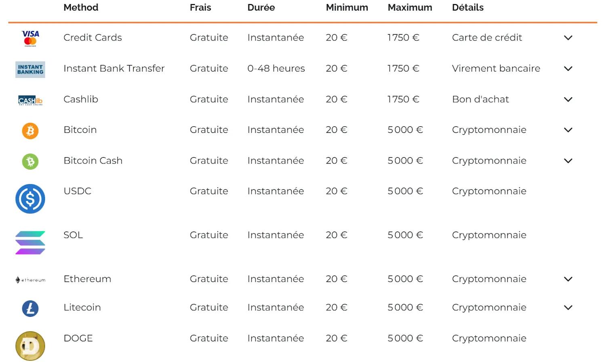Select the Instant Banking logo
This screenshot has width=606, height=364.
coord(30,69)
